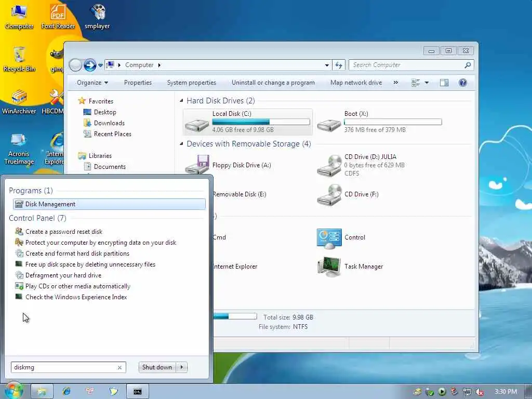Select the Floppy Disk Drive (A:) icon
The height and width of the screenshot is (399, 532).
197,165
